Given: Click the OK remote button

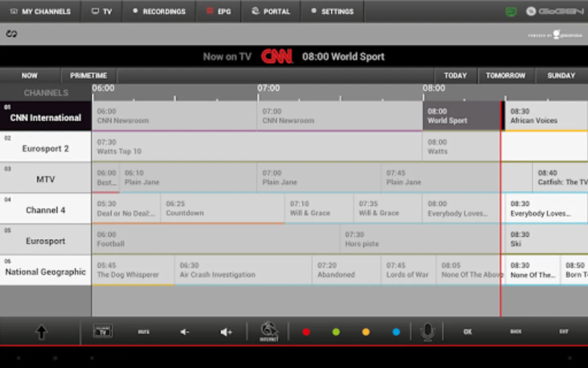Looking at the screenshot, I should click(x=468, y=332).
